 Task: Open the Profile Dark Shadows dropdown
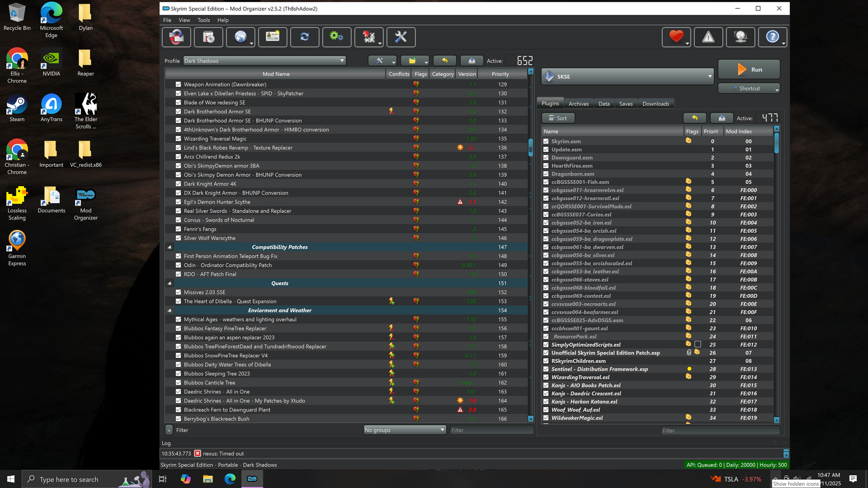click(x=264, y=61)
